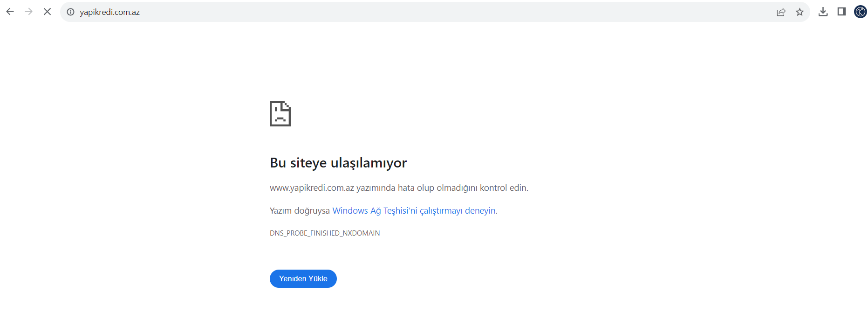Click the DNS_PROBE_FINISHED_NXDOMAIN error code
This screenshot has width=868, height=313.
(325, 233)
